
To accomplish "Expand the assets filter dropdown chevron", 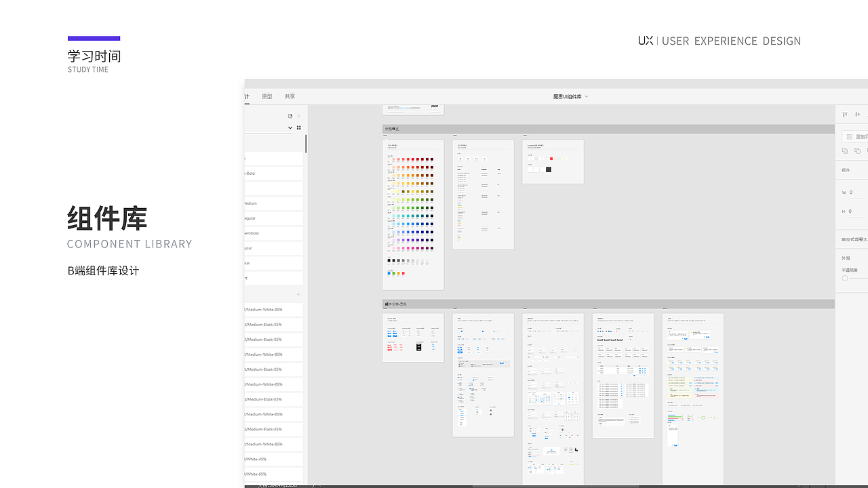I will coord(290,127).
